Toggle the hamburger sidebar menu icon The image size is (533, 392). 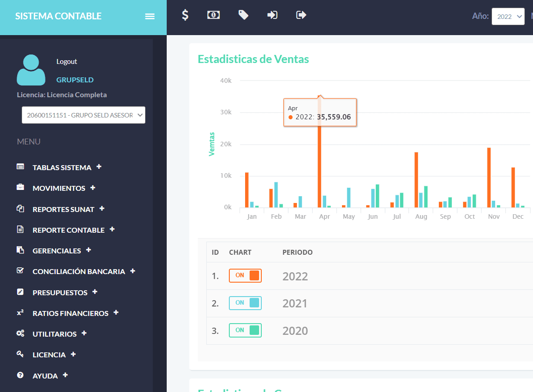tap(150, 16)
